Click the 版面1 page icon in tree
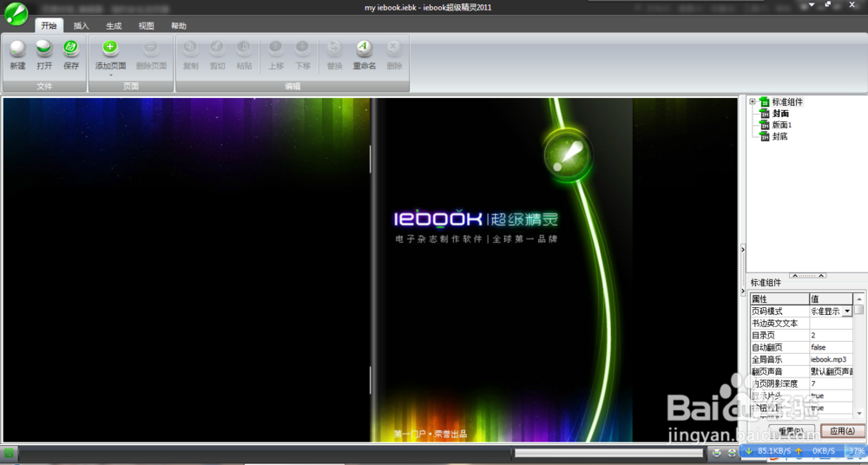The height and width of the screenshot is (465, 868). click(x=765, y=125)
